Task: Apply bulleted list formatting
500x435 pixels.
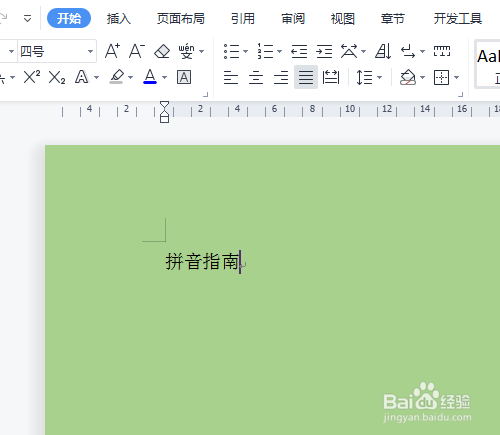Action: 231,51
